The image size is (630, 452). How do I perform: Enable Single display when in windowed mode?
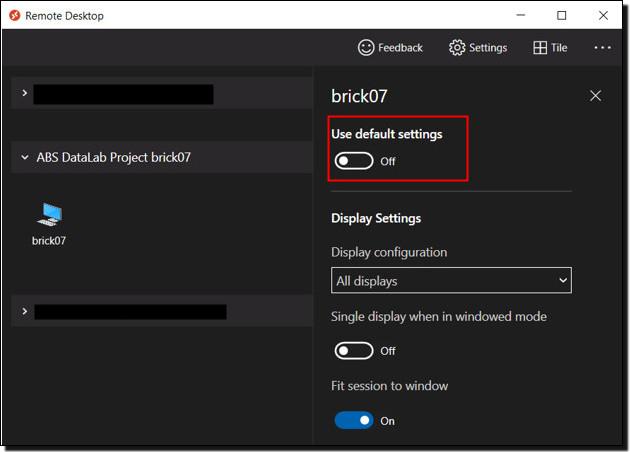[x=354, y=351]
